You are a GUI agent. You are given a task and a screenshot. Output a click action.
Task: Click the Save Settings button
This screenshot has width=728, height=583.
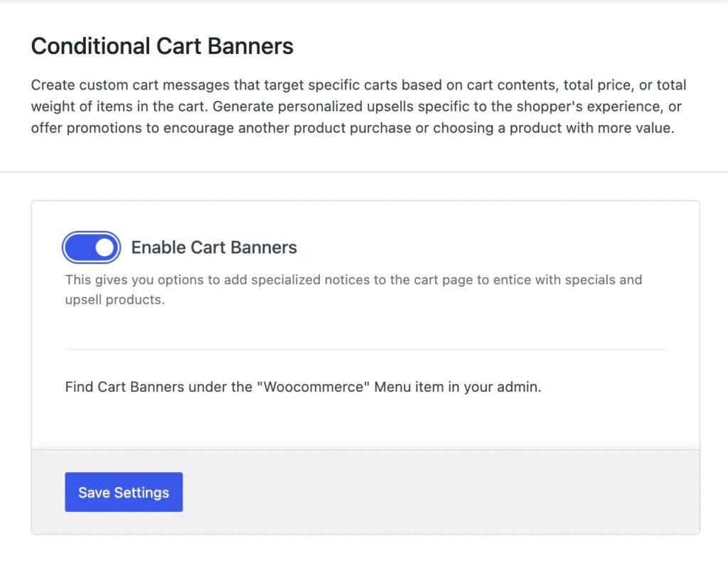(123, 491)
